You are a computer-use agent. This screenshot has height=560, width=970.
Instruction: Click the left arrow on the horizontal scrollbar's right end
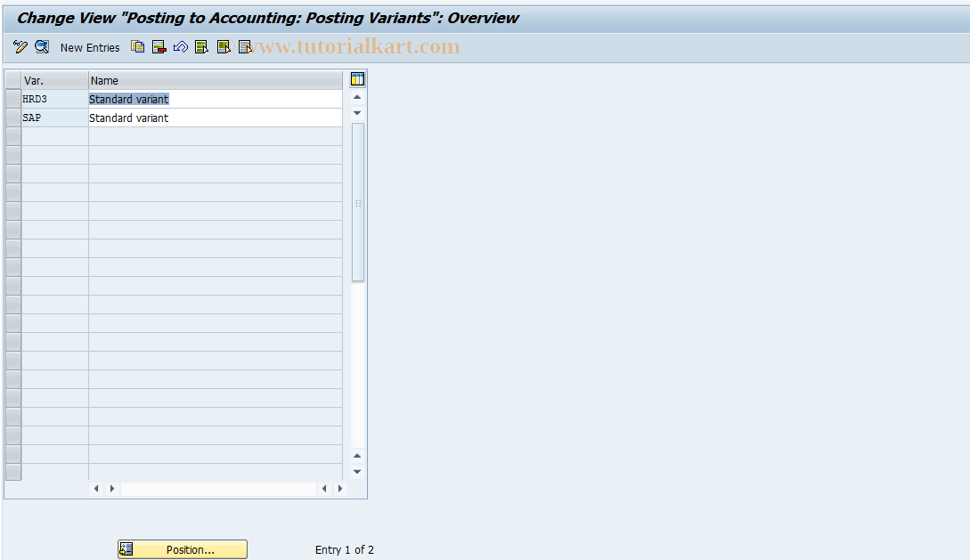click(x=324, y=488)
